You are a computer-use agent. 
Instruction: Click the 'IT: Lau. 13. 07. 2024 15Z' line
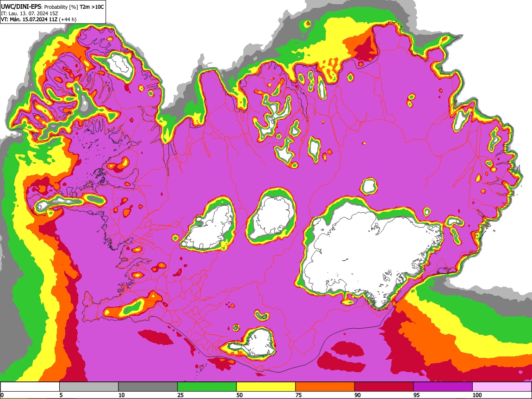tap(30, 13)
